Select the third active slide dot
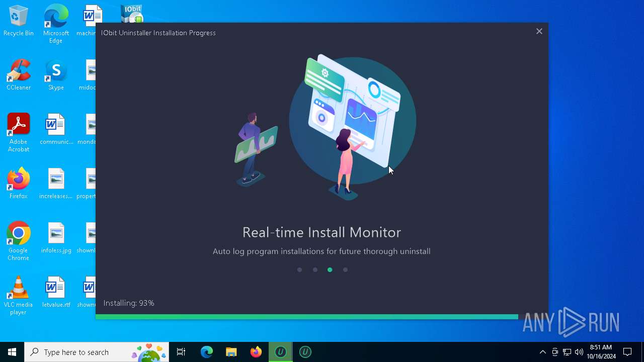The height and width of the screenshot is (362, 644). [x=330, y=270]
